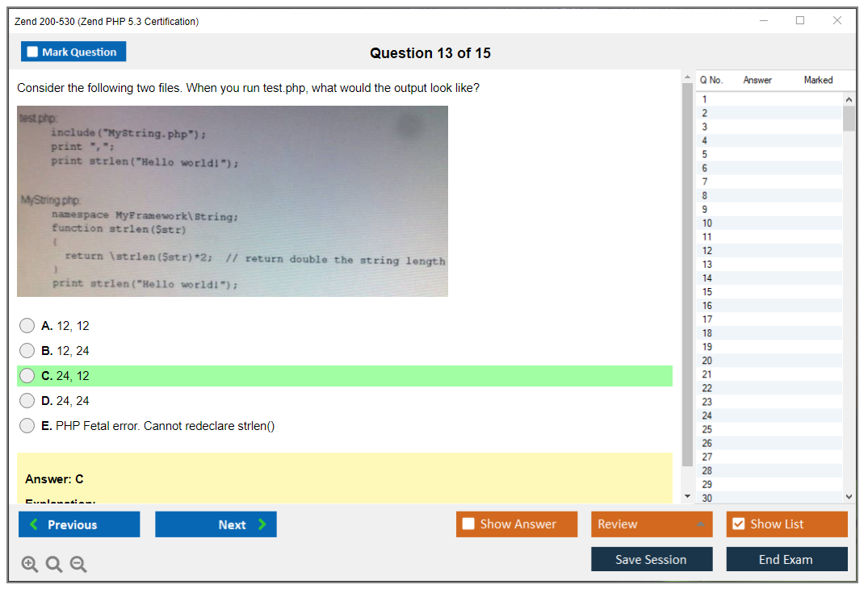This screenshot has height=593, width=868.
Task: Jump to question 20 in list
Action: [707, 361]
